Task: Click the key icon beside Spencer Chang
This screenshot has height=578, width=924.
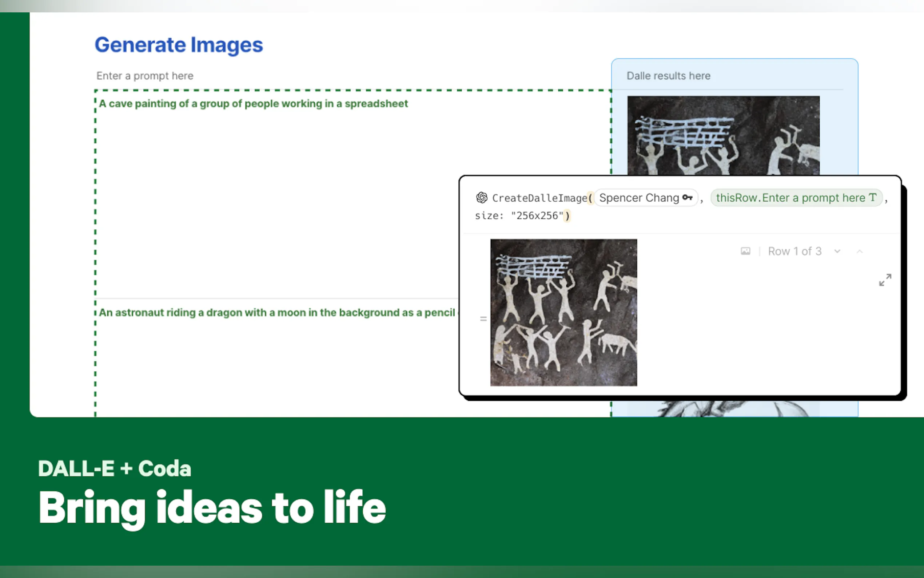Action: tap(687, 198)
